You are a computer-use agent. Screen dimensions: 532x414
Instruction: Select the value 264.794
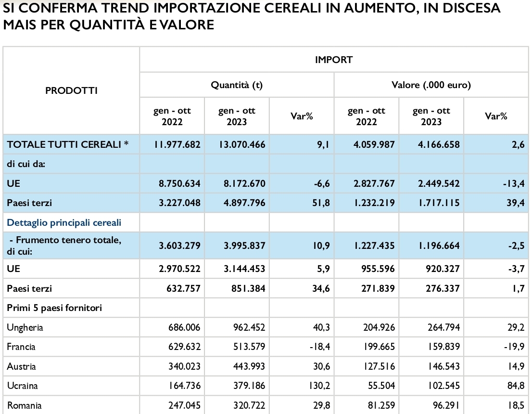443,328
